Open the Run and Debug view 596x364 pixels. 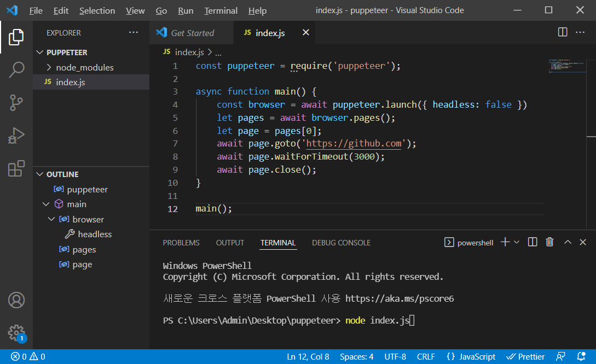pyautogui.click(x=16, y=136)
